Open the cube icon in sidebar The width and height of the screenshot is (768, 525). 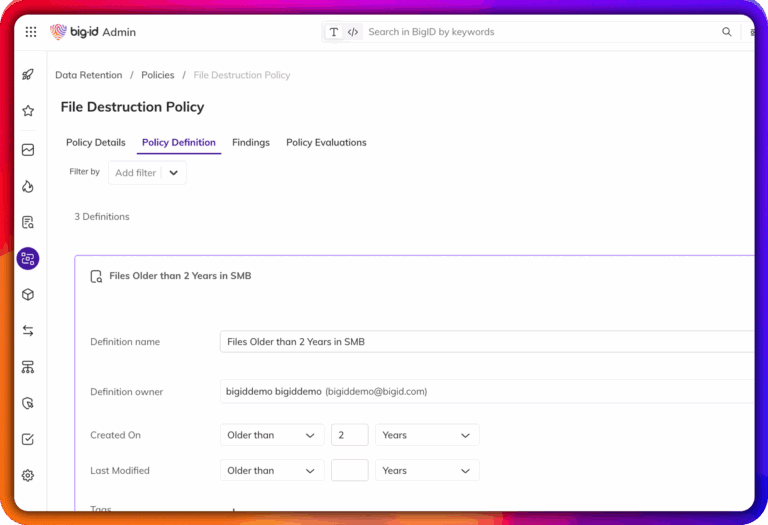pos(28,294)
